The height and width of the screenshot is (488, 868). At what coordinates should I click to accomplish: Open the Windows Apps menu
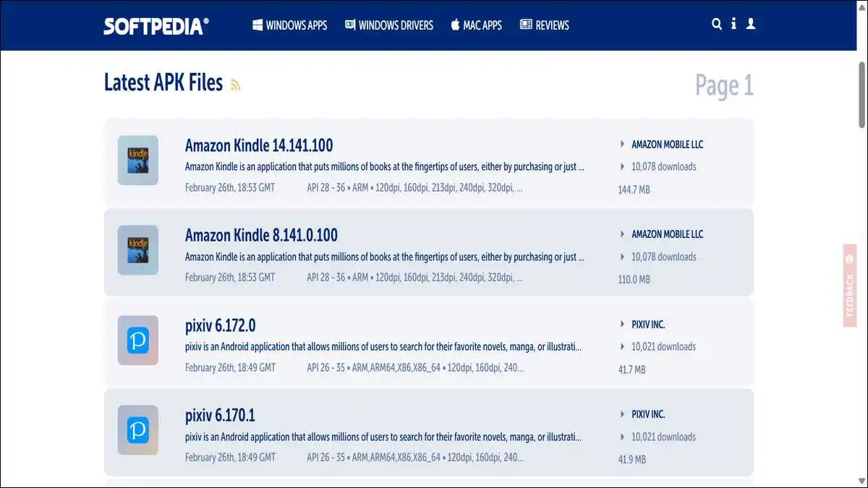click(289, 25)
